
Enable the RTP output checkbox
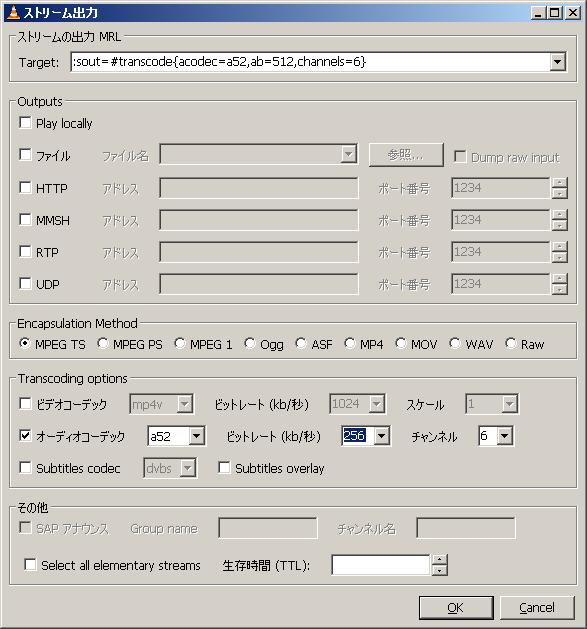pyautogui.click(x=25, y=252)
